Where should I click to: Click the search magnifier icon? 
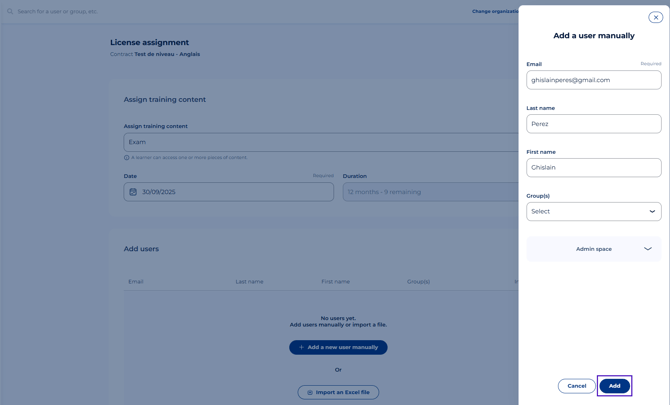(x=10, y=11)
